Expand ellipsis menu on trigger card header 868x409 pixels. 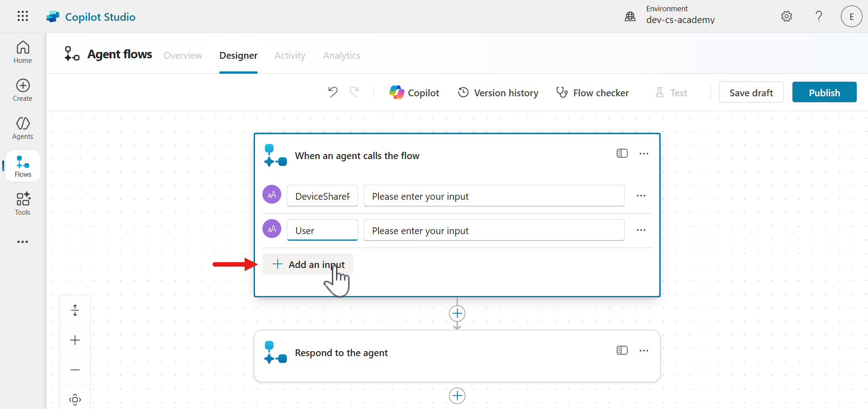point(644,154)
